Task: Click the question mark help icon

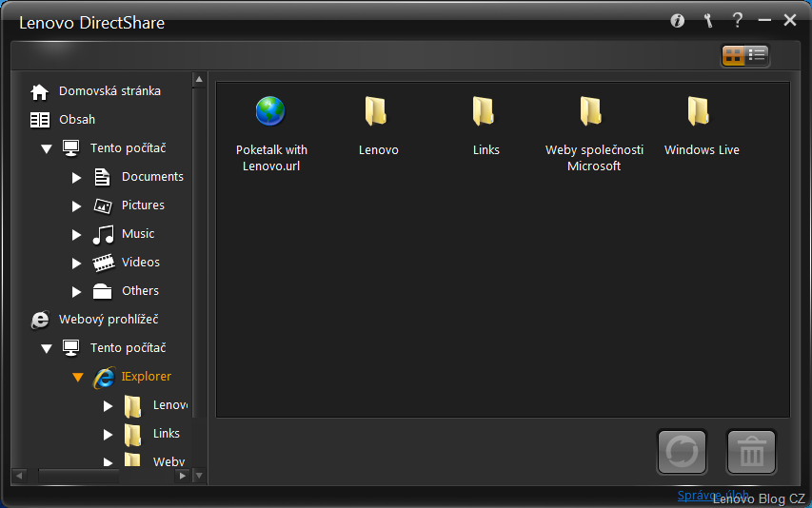Action: coord(737,20)
